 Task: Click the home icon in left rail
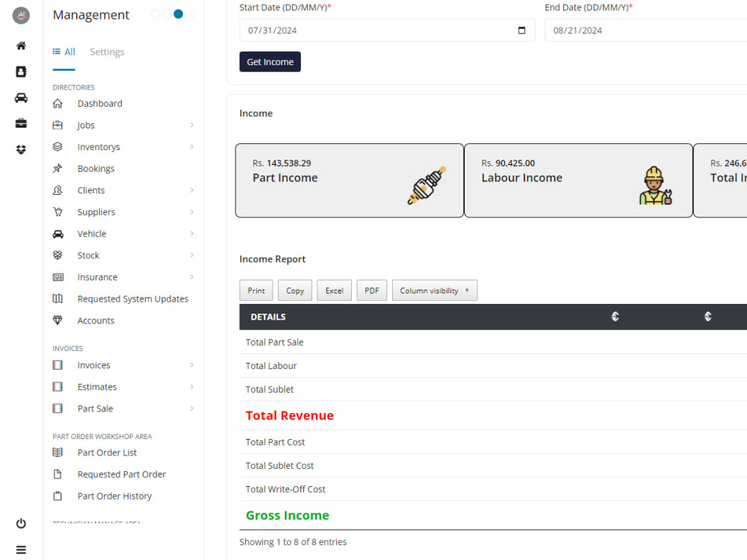point(21,46)
